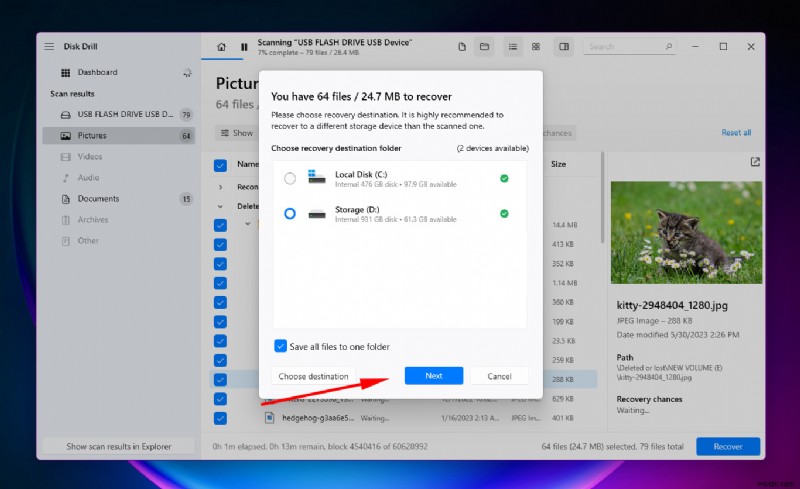
Task: Select Local Disk (C:) radio button
Action: (290, 178)
